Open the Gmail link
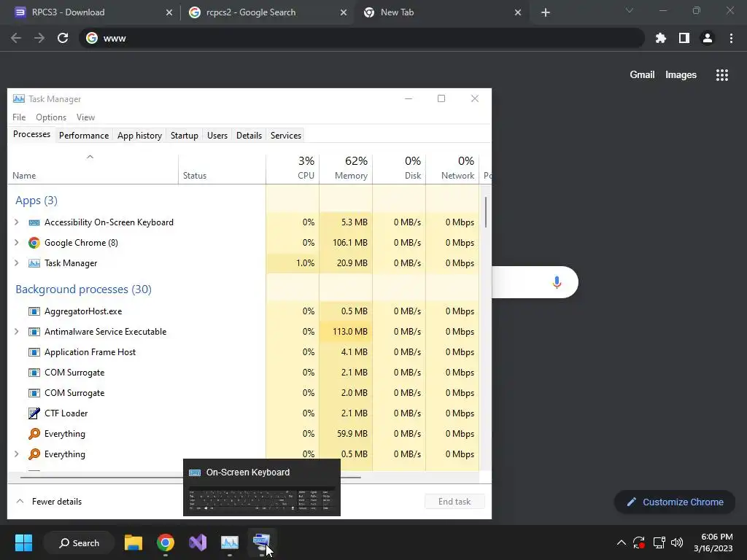 (642, 75)
